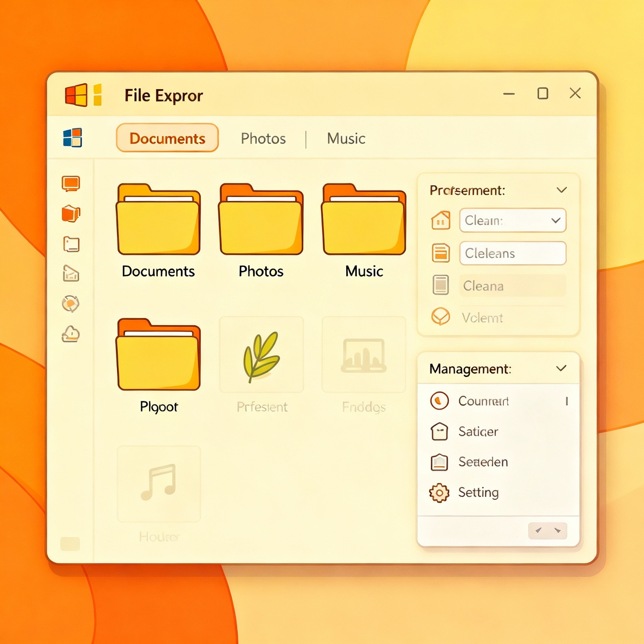This screenshot has height=644, width=644.
Task: Select the Saticer menu entry
Action: [x=499, y=431]
